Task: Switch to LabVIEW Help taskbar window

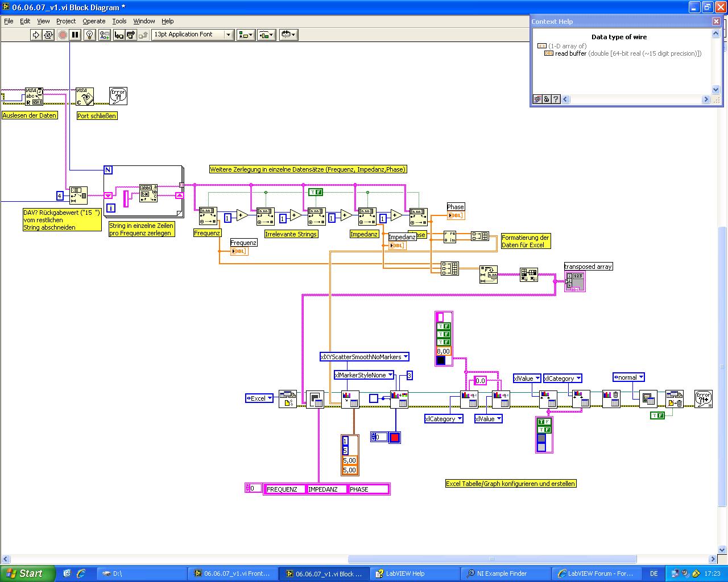Action: pos(414,573)
